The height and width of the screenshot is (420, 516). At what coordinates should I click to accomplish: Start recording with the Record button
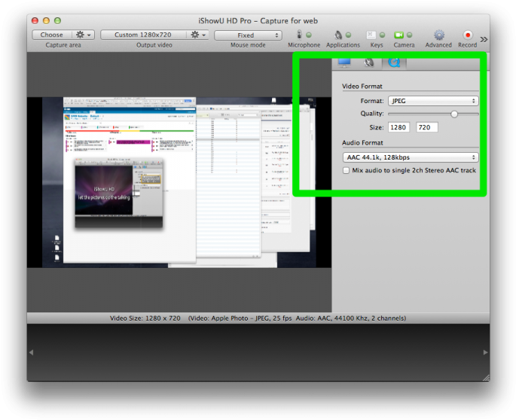coord(468,35)
